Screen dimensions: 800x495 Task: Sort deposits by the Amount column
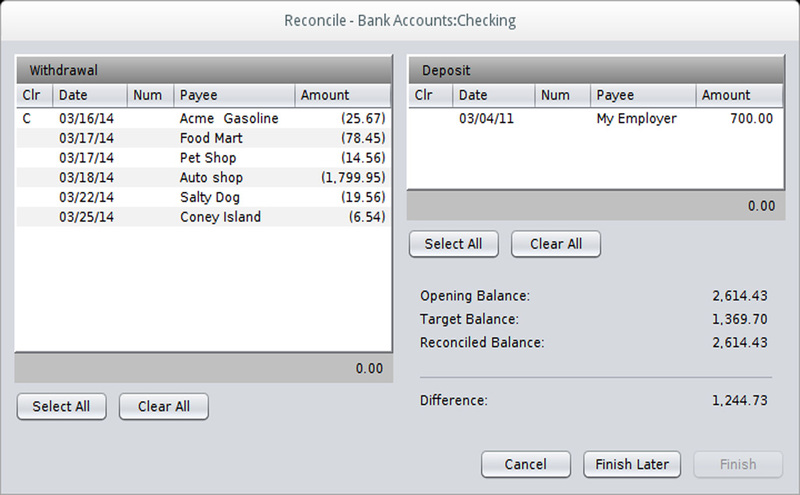pos(739,95)
